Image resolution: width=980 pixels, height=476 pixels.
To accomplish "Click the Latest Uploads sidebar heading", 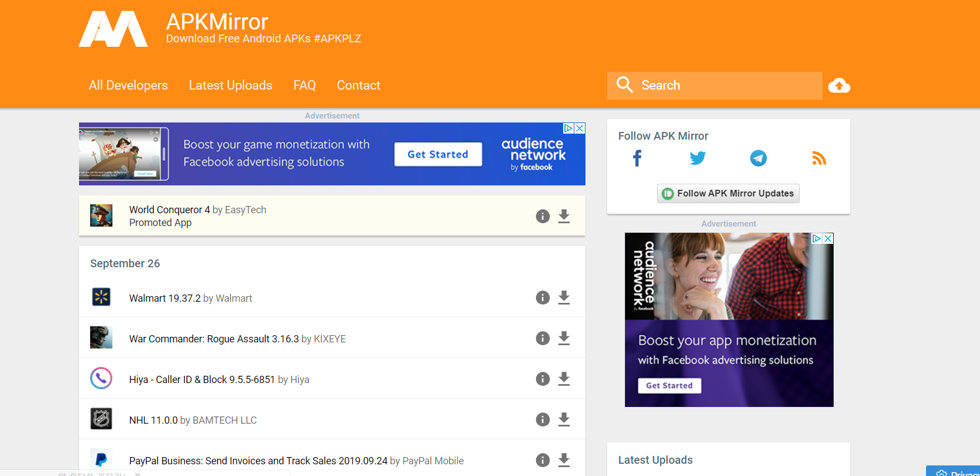I will [x=656, y=460].
